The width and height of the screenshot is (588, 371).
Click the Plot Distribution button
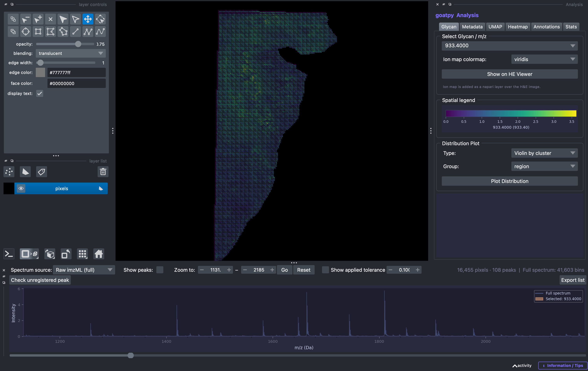point(510,181)
